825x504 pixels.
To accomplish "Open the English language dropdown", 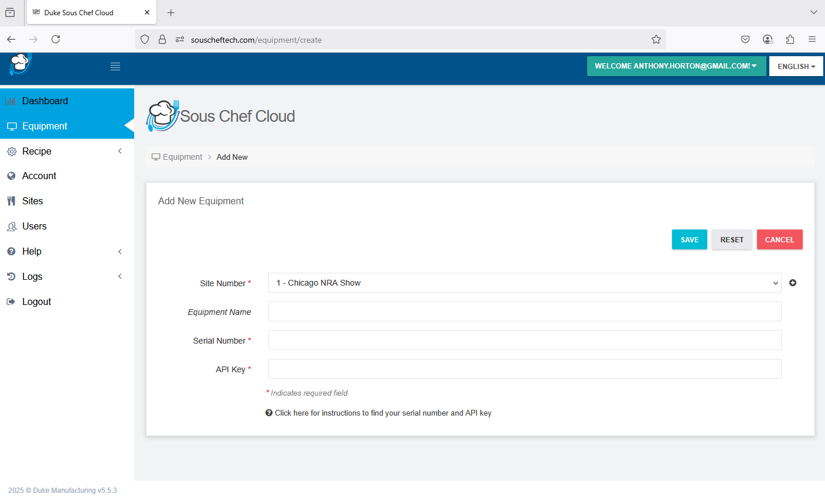I will pos(796,66).
